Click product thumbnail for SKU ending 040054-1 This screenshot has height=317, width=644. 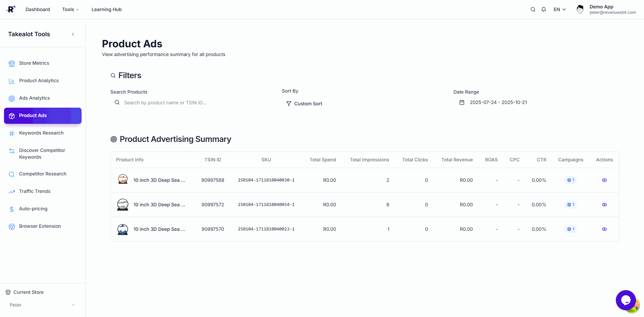(x=123, y=204)
